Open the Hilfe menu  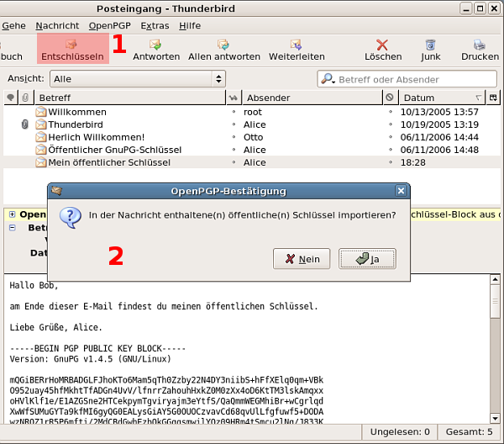pos(190,25)
